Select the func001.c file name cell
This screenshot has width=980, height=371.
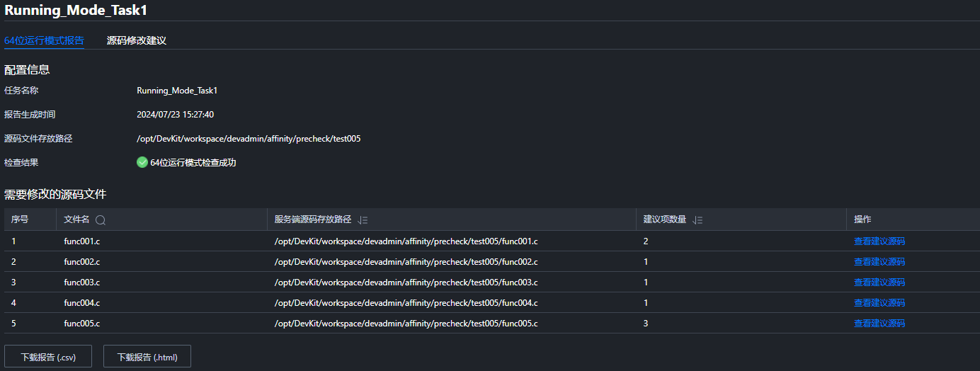(161, 241)
